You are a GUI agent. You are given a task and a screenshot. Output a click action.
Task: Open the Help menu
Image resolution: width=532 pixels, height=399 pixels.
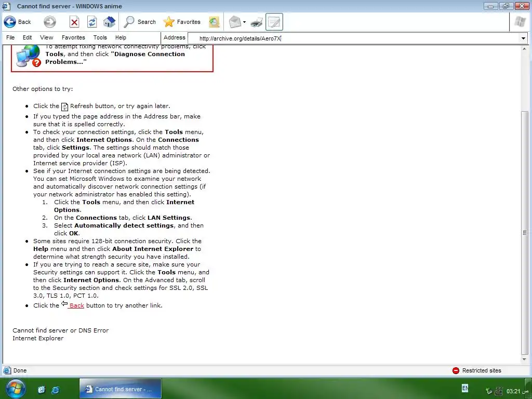[x=121, y=37]
